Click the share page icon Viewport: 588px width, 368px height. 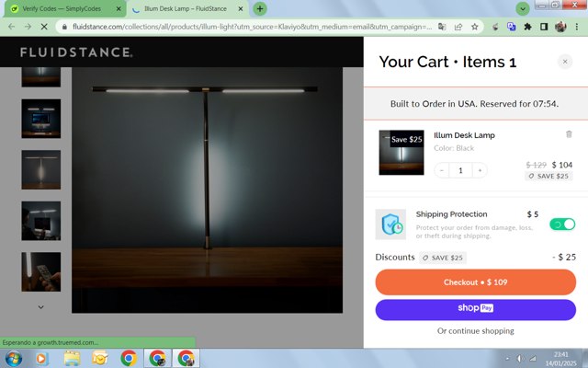click(x=458, y=27)
